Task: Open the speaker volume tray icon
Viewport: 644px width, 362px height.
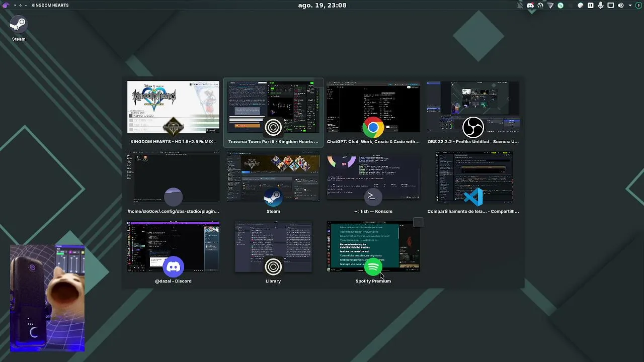Action: (621, 6)
